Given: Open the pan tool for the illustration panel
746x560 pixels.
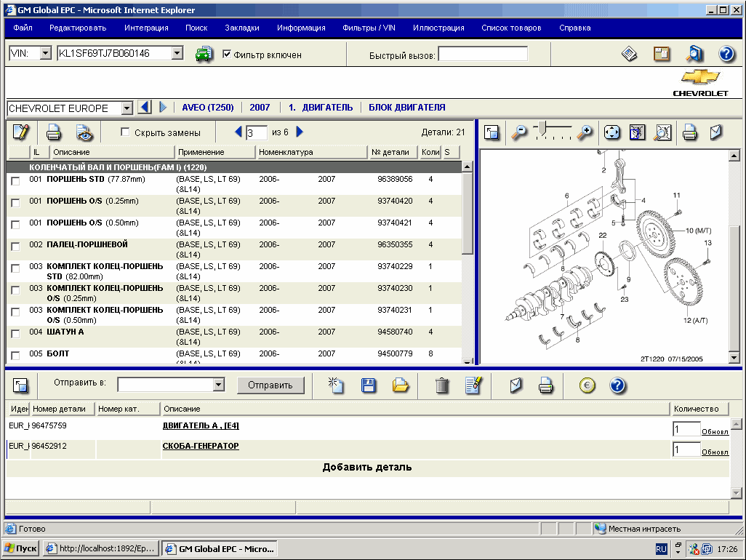Looking at the screenshot, I should [611, 132].
